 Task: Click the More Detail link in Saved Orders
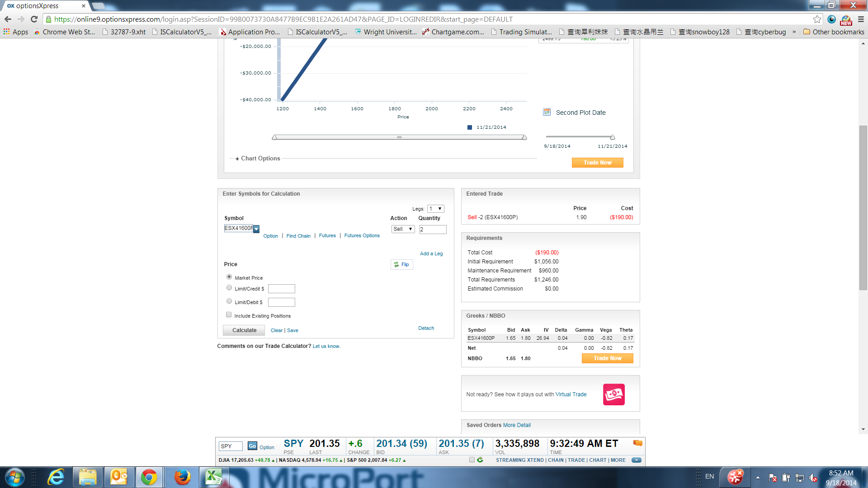tap(517, 425)
